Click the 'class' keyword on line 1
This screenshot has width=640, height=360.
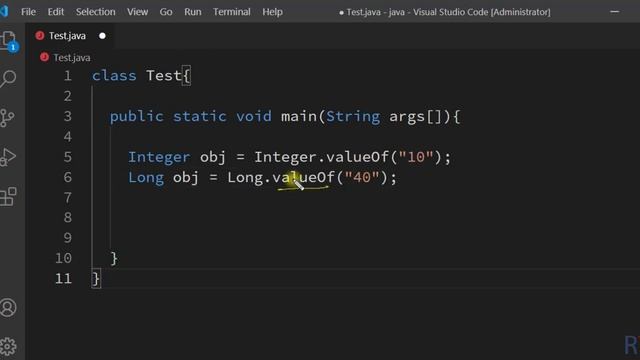(114, 76)
